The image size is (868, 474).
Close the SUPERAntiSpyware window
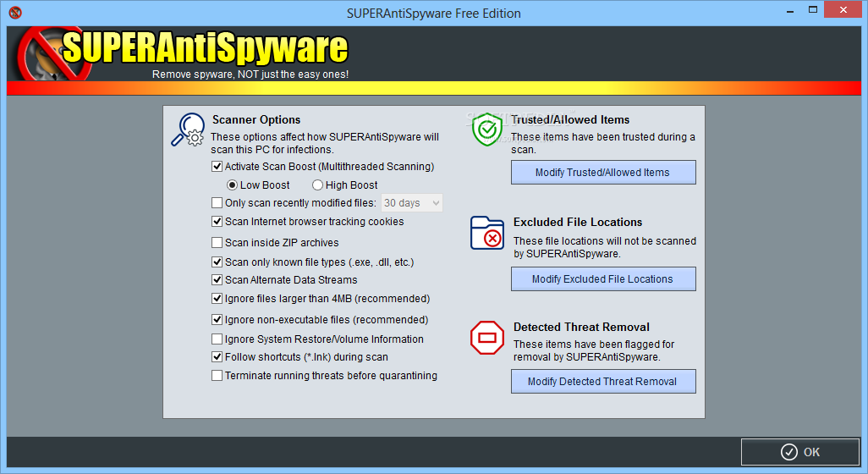(x=843, y=9)
